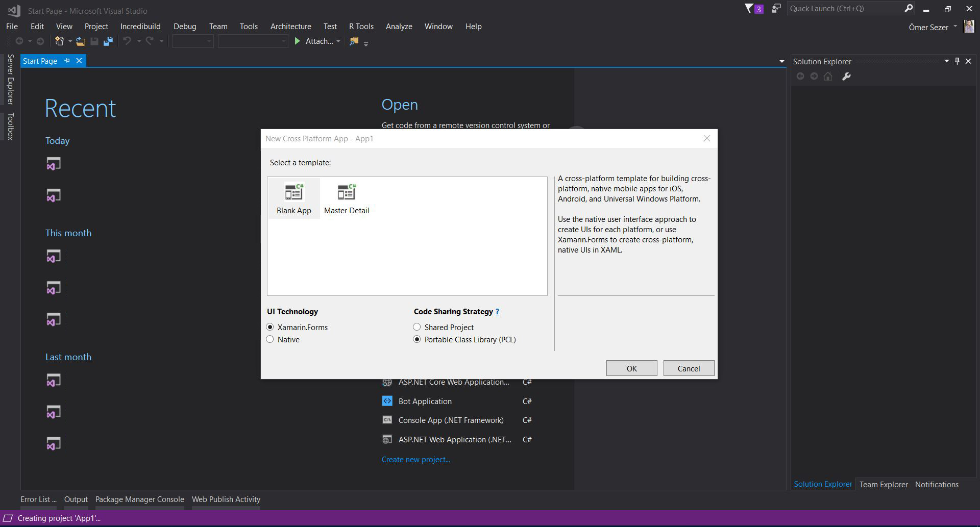Open the R Tools menu
The width and height of the screenshot is (980, 527).
(x=361, y=27)
